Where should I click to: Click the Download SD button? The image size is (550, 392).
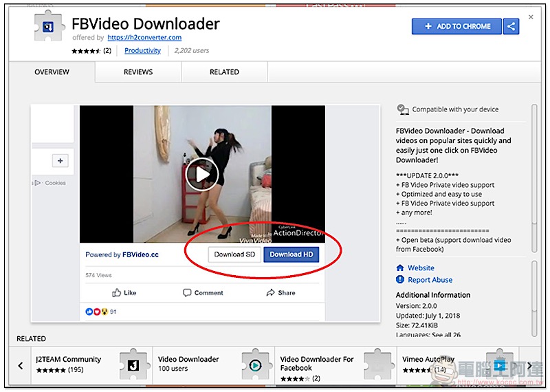click(234, 254)
